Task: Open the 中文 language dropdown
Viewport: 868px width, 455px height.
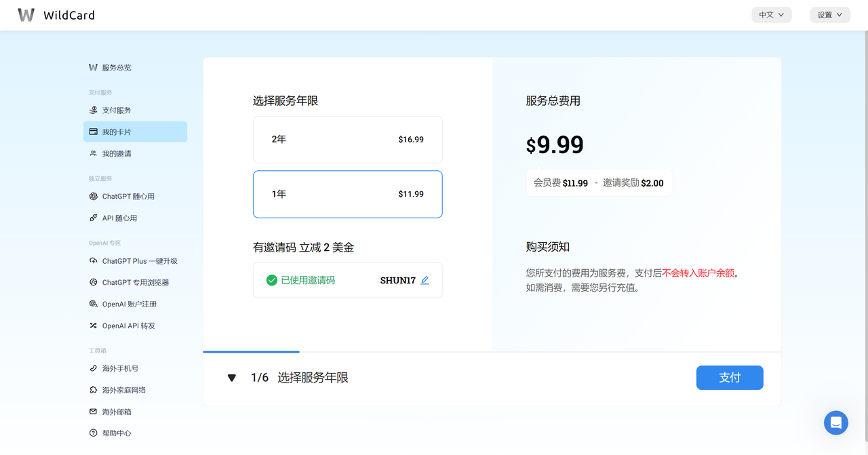Action: pyautogui.click(x=772, y=15)
